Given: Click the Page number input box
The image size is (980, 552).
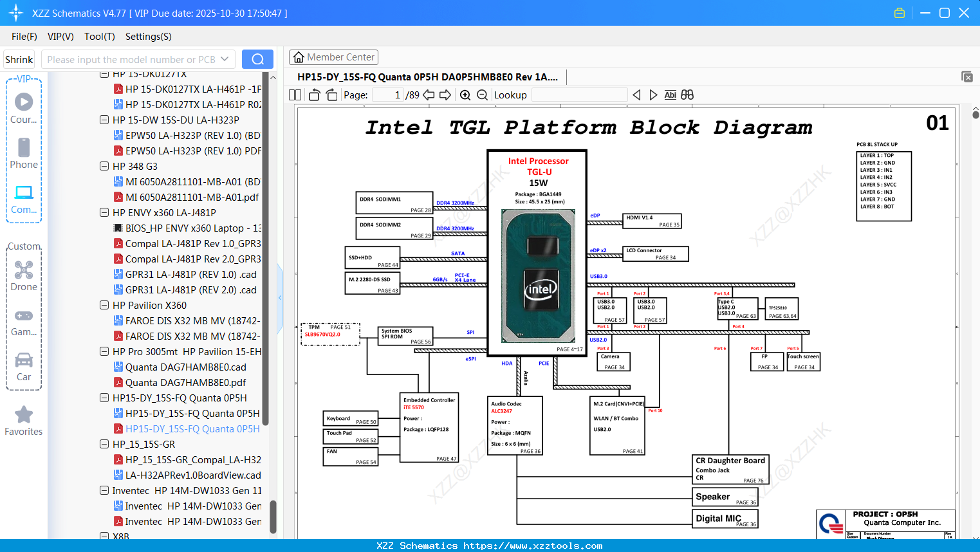Looking at the screenshot, I should pos(388,95).
